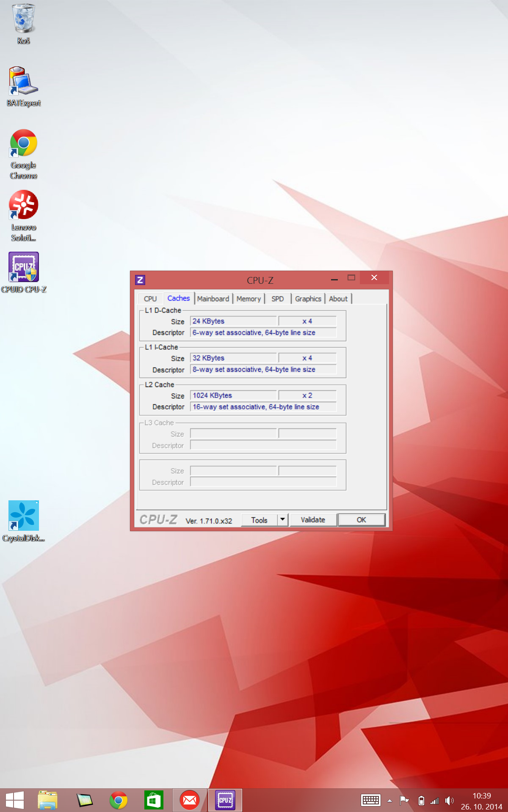Click the empty L3 Cache size field
508x812 pixels.
coord(233,433)
